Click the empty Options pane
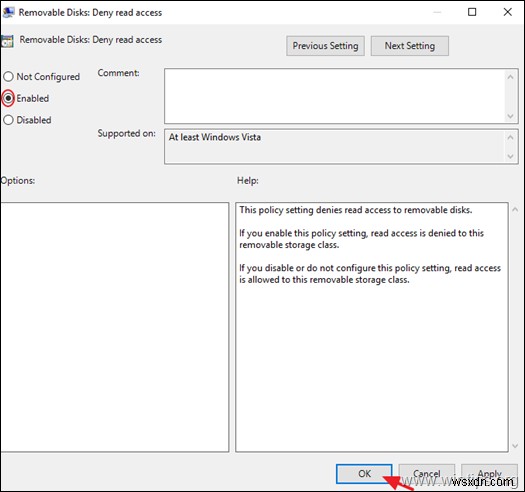Image resolution: width=525 pixels, height=492 pixels. click(115, 327)
